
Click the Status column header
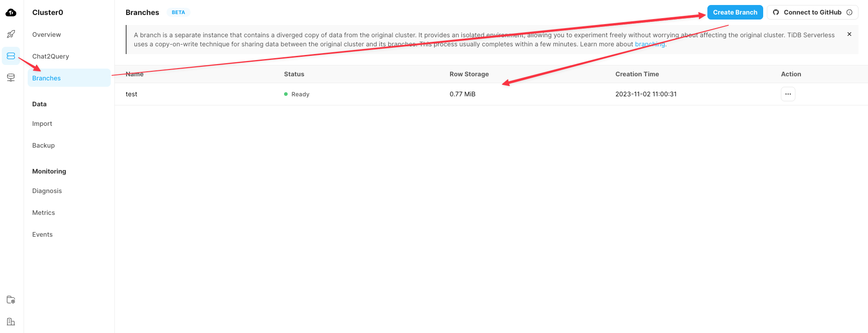click(x=294, y=74)
